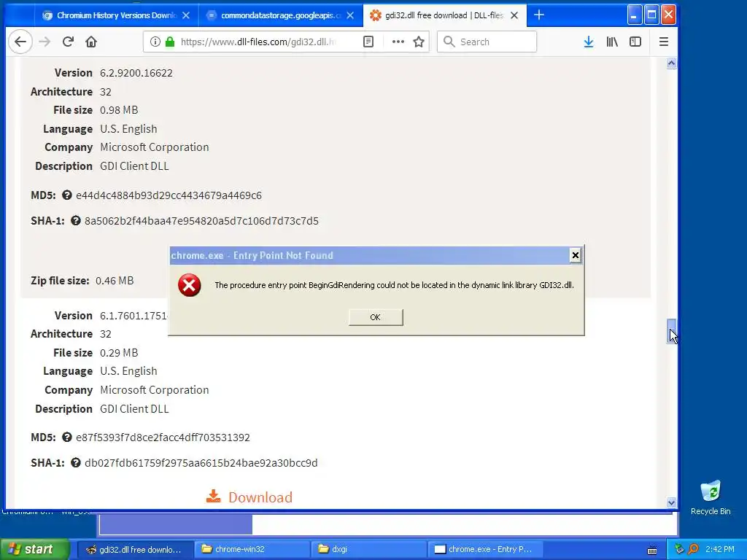The width and height of the screenshot is (747, 560).
Task: Open the dxgi folder taskbar button
Action: coord(368,550)
